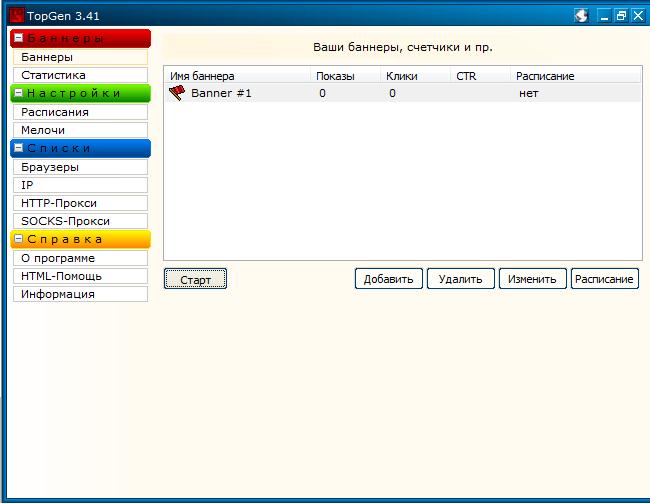Click the Старт button
The height and width of the screenshot is (504, 650).
[x=195, y=279]
